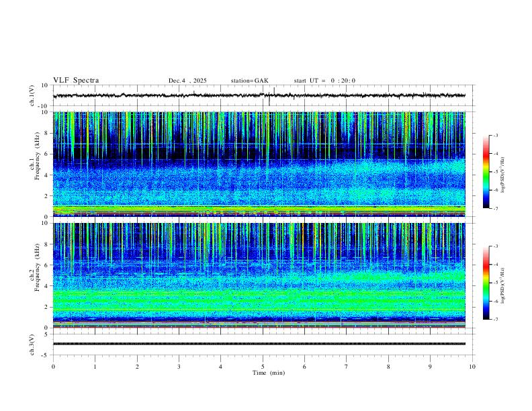Click the '-5' tick on ch.3(V) axis

[46, 355]
